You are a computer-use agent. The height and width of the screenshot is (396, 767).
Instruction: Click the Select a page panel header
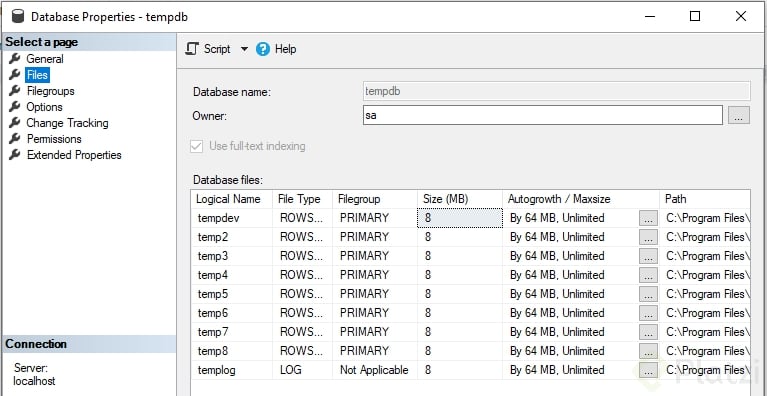(x=89, y=42)
